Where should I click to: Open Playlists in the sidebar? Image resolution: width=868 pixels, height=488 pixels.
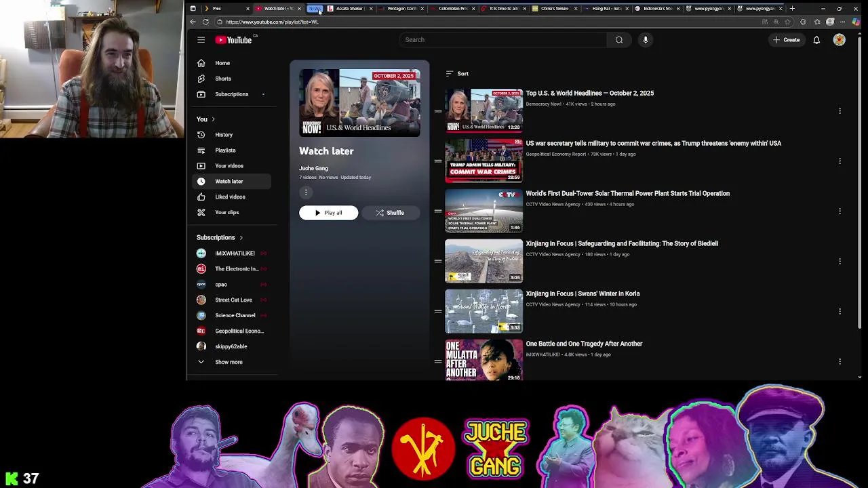coord(231,150)
